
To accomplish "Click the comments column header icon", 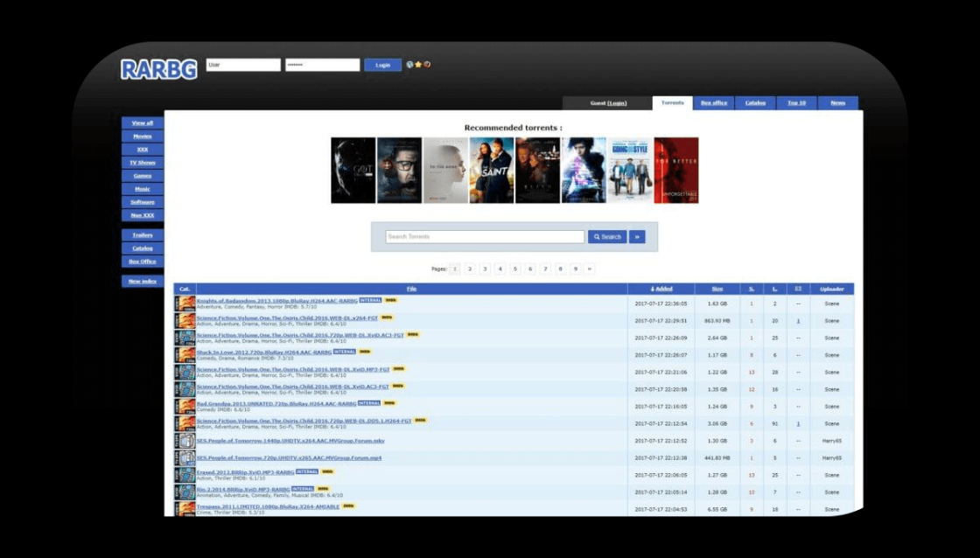I will (x=798, y=289).
